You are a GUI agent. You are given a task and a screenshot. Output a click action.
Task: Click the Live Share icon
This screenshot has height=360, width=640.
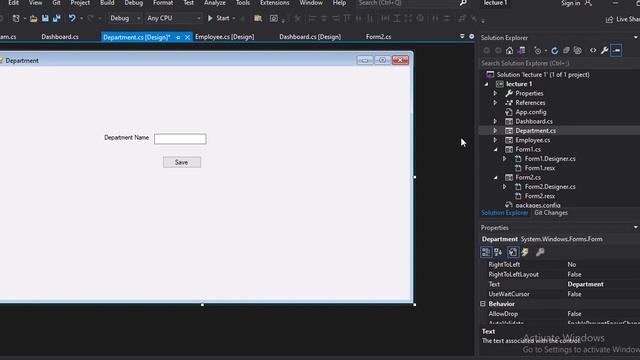[x=609, y=19]
